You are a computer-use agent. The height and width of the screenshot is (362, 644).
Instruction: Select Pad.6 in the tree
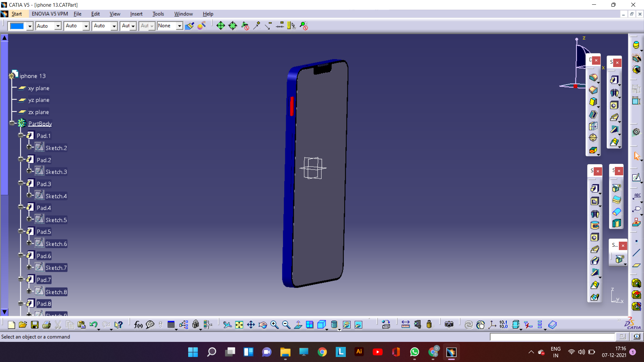[x=44, y=256]
